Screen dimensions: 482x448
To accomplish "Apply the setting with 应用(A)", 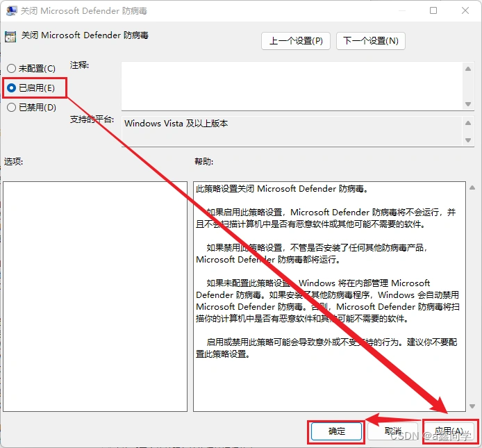I will [x=449, y=431].
